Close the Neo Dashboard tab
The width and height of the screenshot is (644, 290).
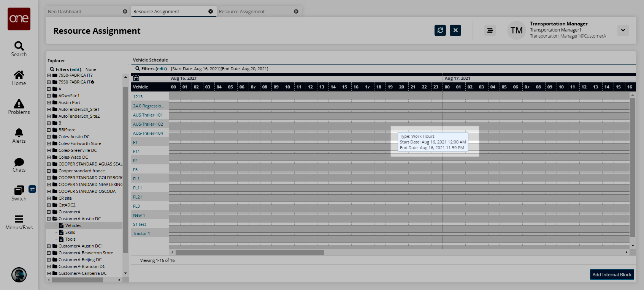125,11
